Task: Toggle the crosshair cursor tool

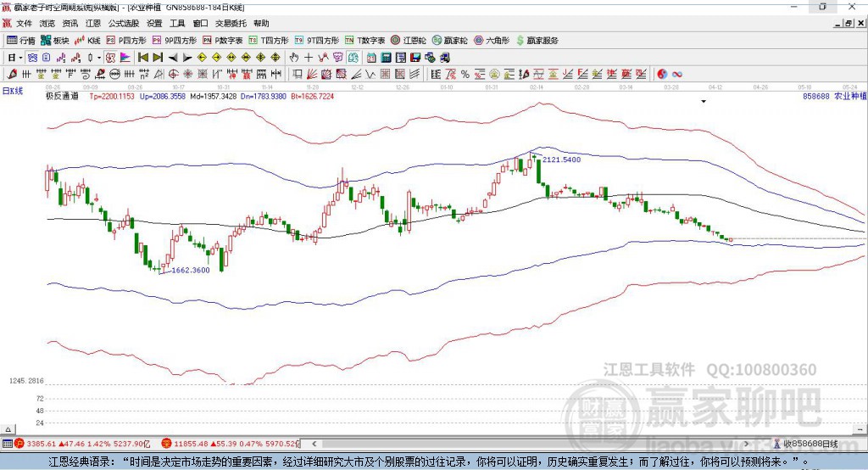Action: (309, 58)
